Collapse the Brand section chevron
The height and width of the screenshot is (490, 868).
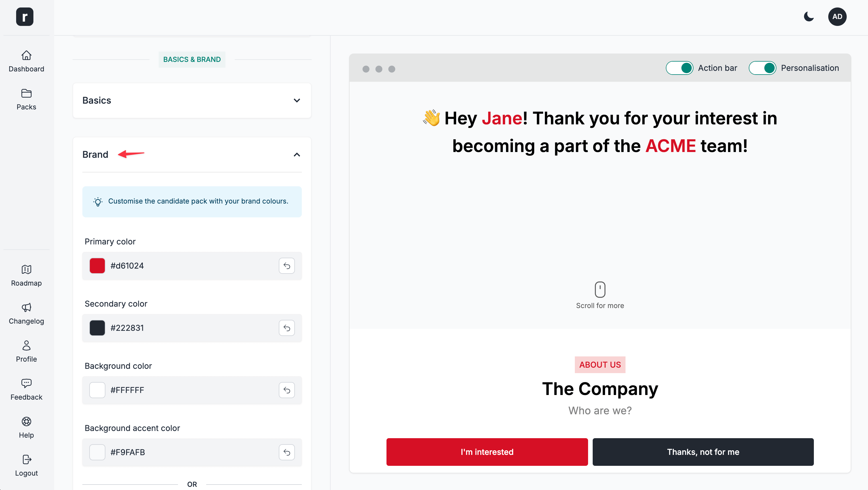click(x=297, y=155)
